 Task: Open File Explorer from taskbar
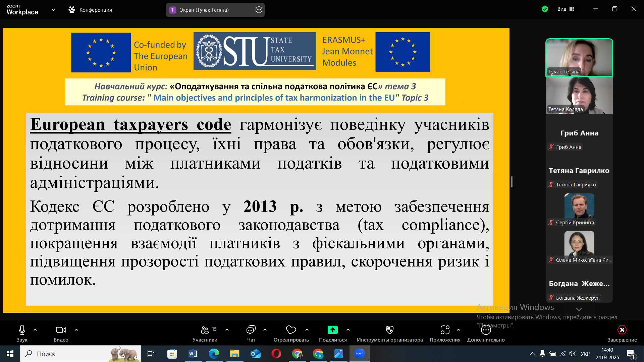(235, 354)
